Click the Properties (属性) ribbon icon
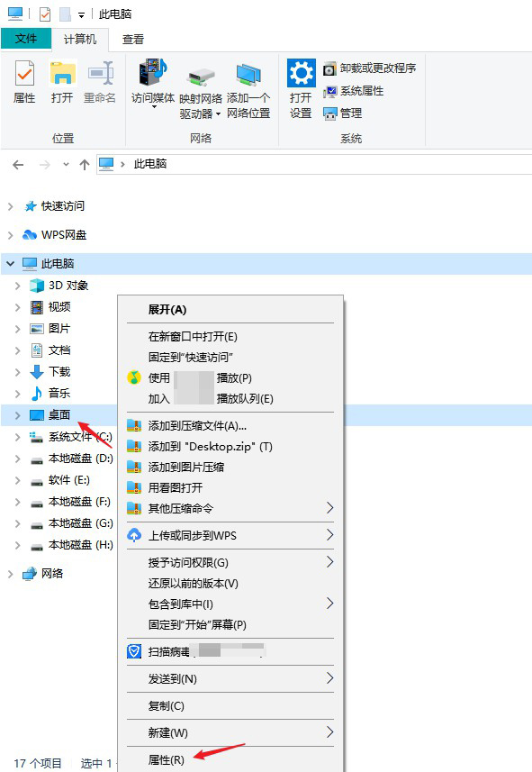The height and width of the screenshot is (772, 532). [24, 81]
